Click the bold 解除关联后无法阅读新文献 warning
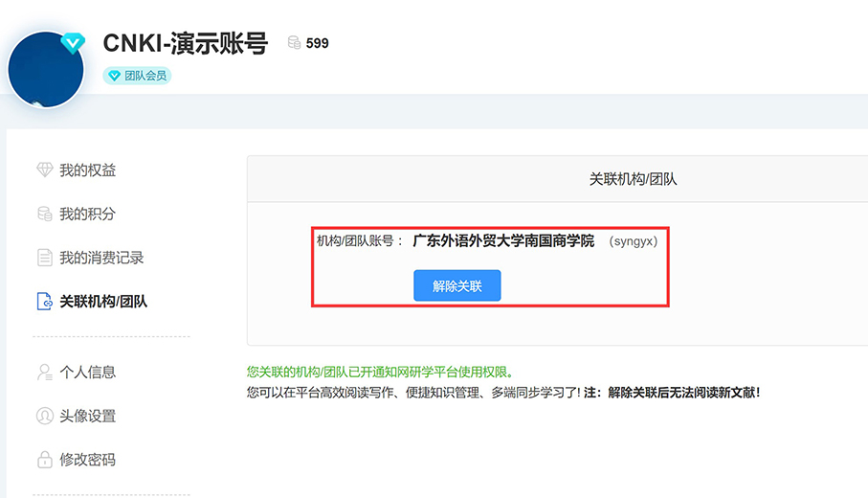 [683, 393]
